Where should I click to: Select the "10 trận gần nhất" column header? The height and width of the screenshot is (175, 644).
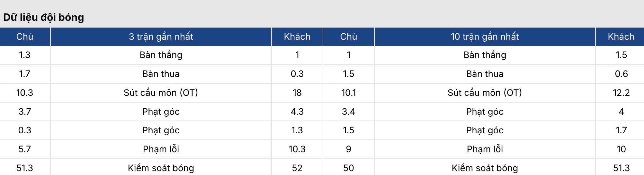point(485,37)
